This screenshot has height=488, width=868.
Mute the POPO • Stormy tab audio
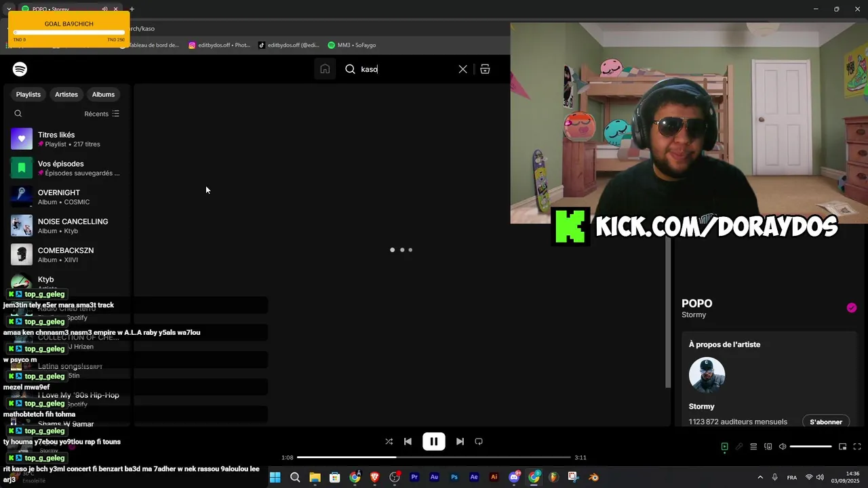coord(104,9)
